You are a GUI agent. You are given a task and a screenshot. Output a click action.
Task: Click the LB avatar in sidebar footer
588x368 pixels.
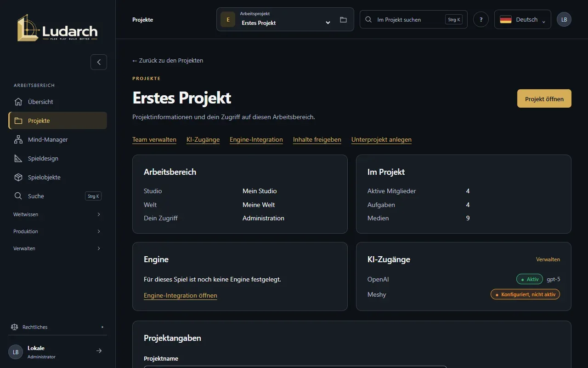click(x=16, y=352)
